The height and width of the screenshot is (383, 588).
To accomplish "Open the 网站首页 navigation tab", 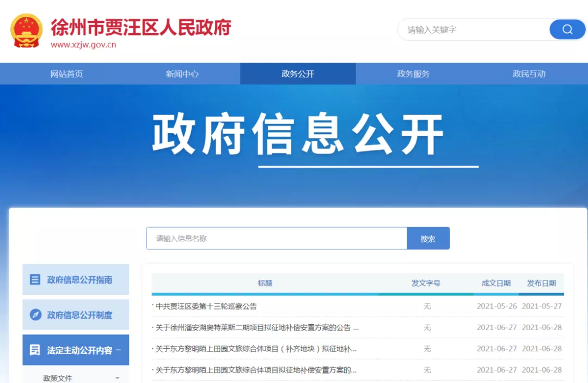I will coord(66,74).
